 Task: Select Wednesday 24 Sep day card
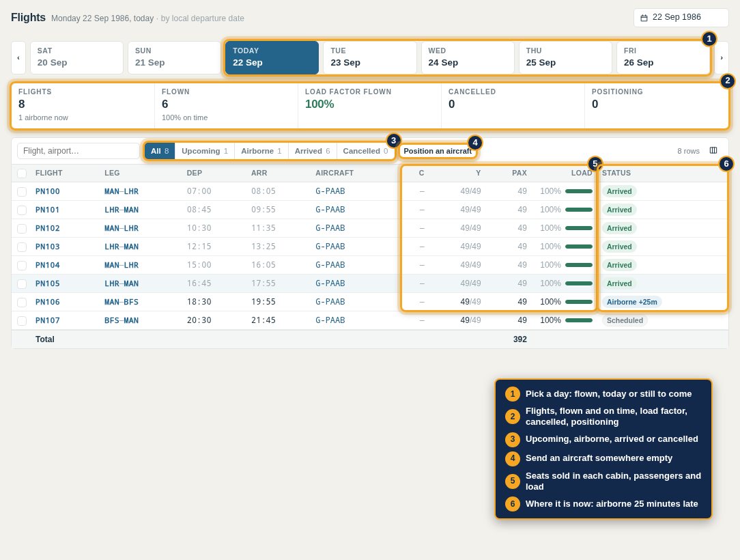467,57
